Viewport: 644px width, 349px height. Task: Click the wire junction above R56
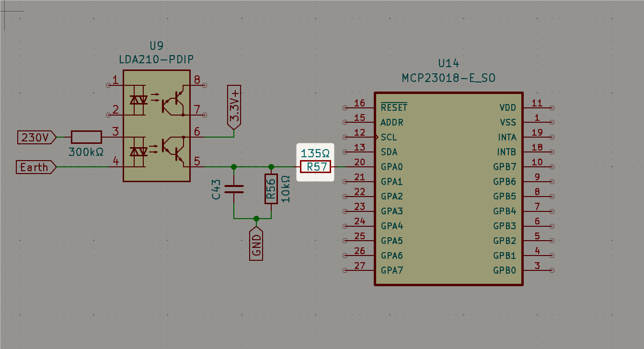[271, 167]
